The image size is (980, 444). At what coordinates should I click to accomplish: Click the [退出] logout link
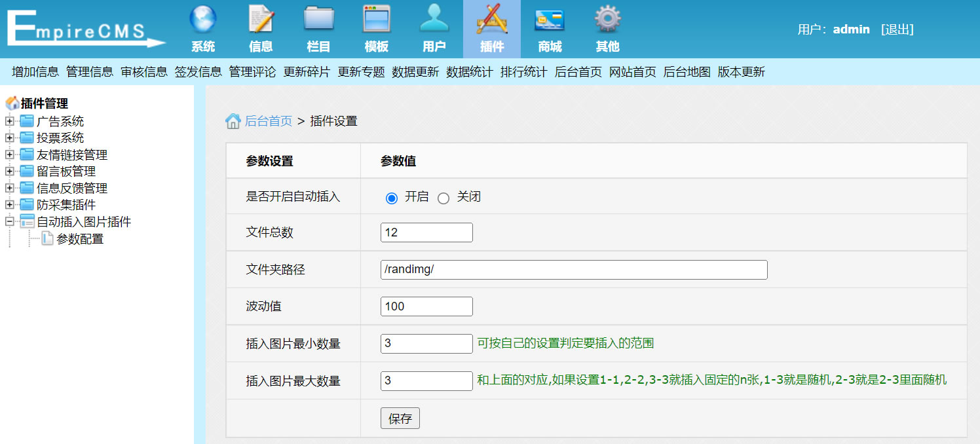[898, 29]
